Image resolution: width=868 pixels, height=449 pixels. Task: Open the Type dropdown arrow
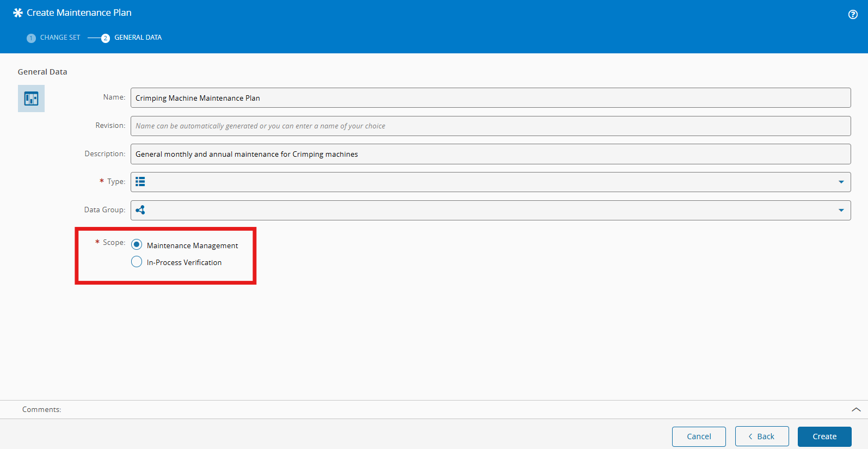pyautogui.click(x=841, y=182)
